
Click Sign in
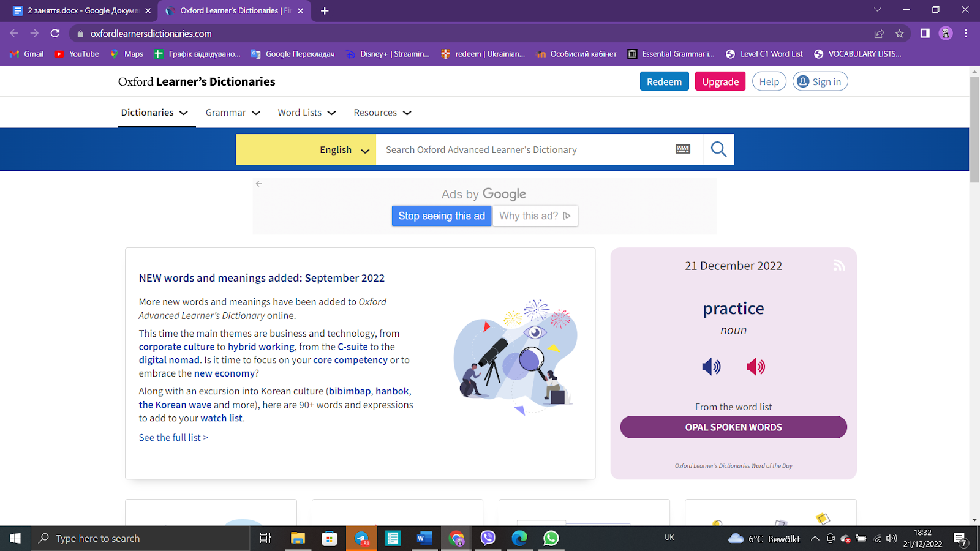(x=820, y=81)
